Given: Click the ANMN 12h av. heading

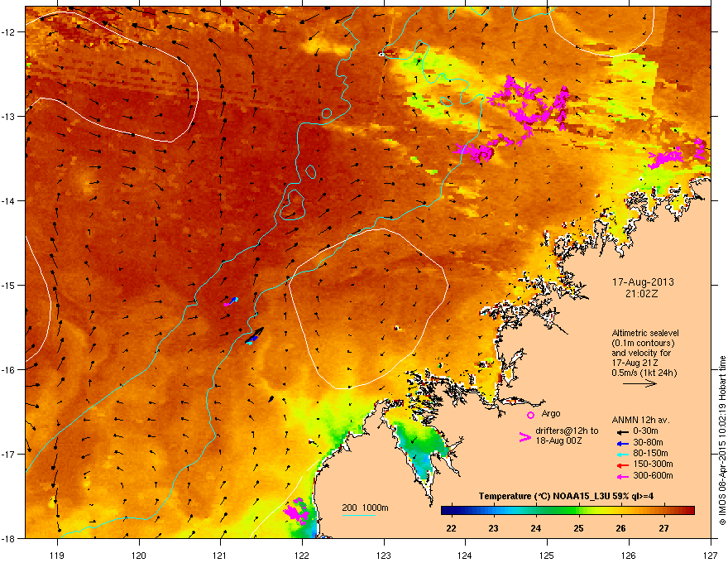Looking at the screenshot, I should 640,421.
